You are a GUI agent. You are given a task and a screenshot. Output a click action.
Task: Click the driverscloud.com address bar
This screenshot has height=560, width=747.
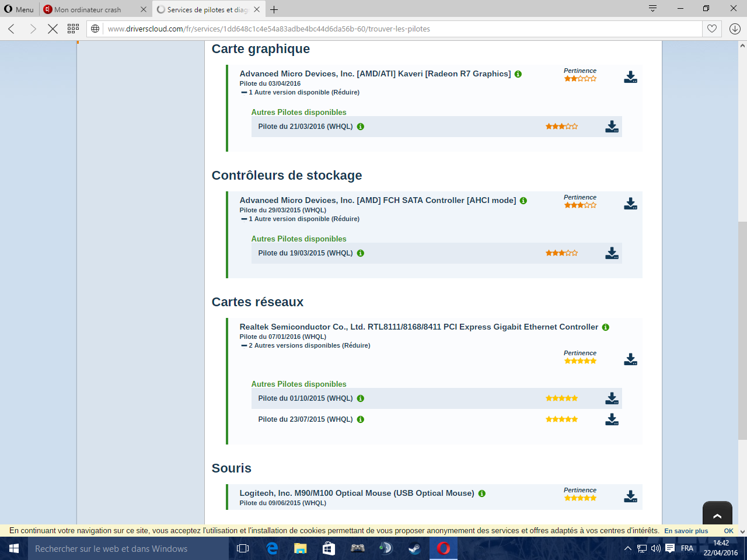pyautogui.click(x=403, y=29)
